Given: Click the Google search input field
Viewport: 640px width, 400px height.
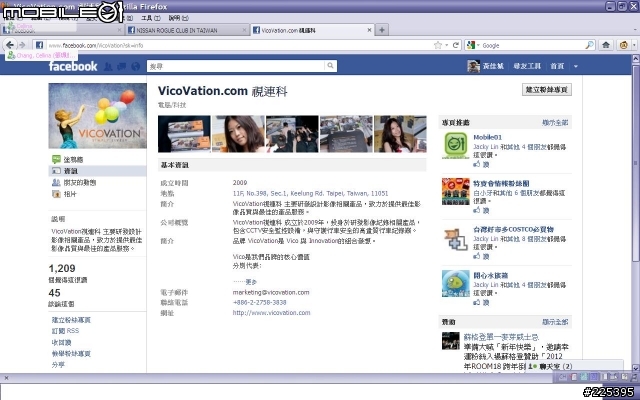Looking at the screenshot, I should 533,45.
